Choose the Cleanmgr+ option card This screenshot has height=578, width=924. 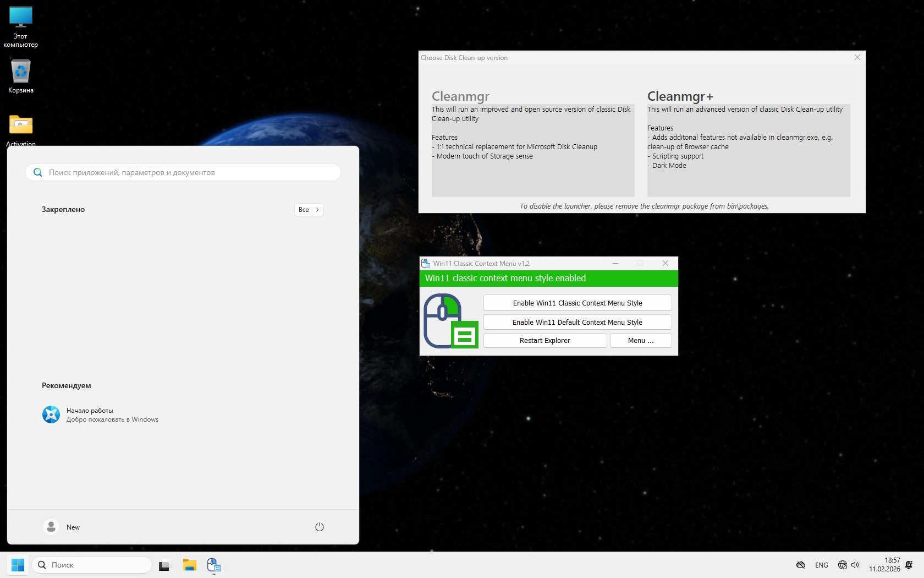[x=749, y=143]
